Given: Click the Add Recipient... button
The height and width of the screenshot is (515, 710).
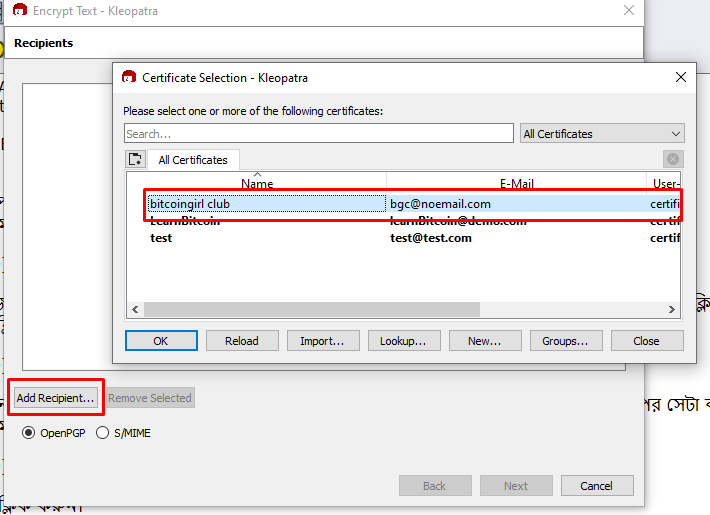Looking at the screenshot, I should [56, 398].
